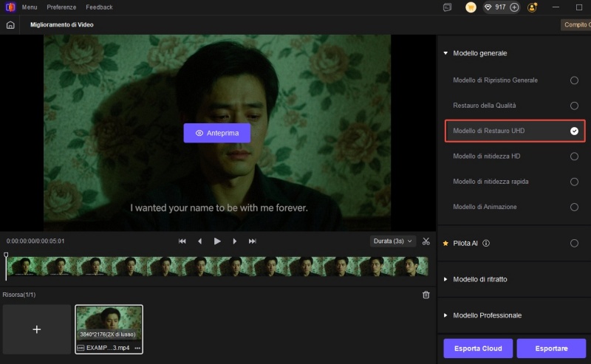Select Modello di Ripristino Generale radio button

pyautogui.click(x=574, y=80)
